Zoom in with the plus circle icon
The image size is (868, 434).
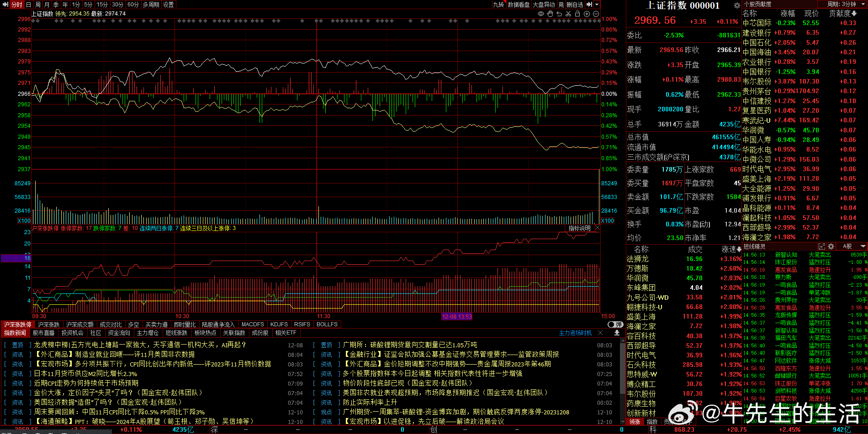pos(587,14)
